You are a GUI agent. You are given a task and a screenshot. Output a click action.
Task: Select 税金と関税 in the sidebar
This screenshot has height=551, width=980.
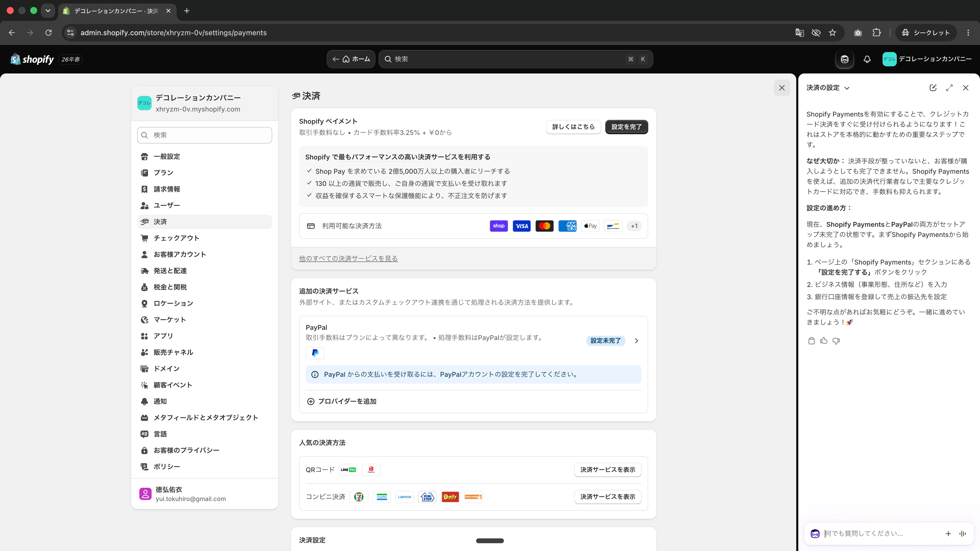(205, 287)
